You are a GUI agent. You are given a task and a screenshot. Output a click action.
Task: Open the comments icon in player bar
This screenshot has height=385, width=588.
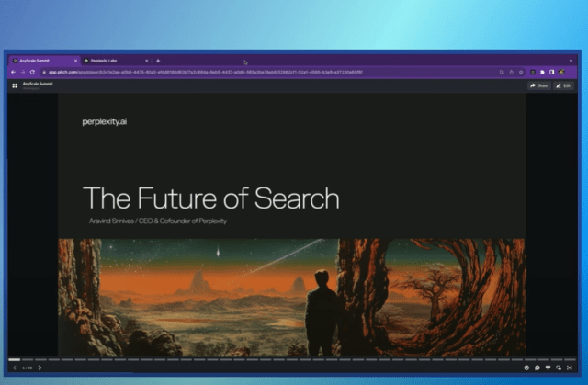[x=537, y=368]
